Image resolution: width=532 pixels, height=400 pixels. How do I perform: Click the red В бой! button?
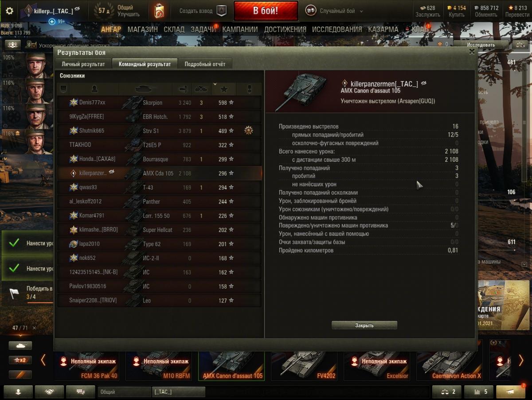[x=266, y=11]
